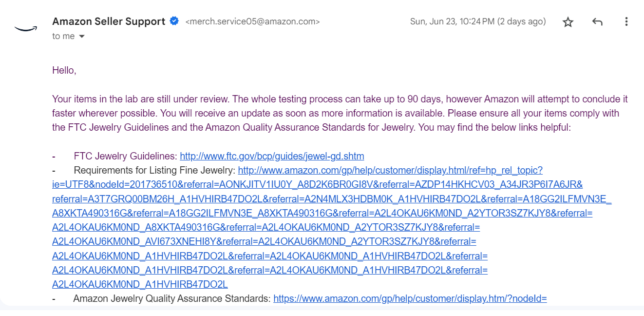
Task: Click the merch.service05@amazon.com sender address
Action: point(253,22)
